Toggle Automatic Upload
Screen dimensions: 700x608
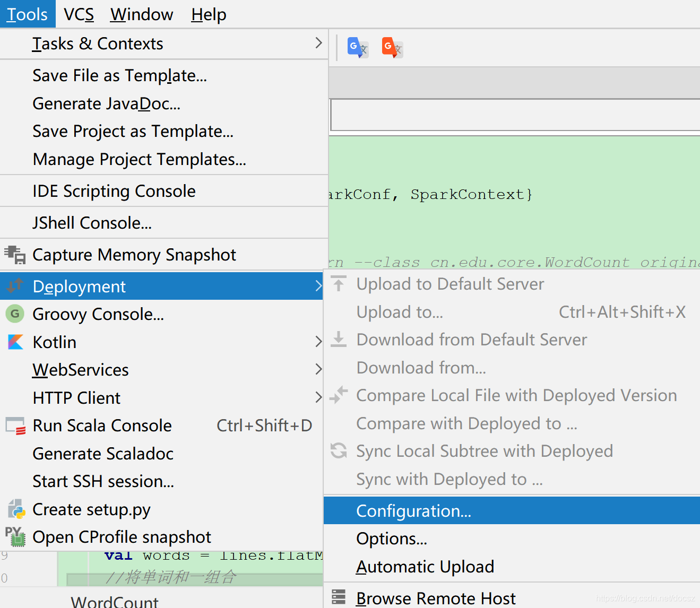pyautogui.click(x=512, y=567)
